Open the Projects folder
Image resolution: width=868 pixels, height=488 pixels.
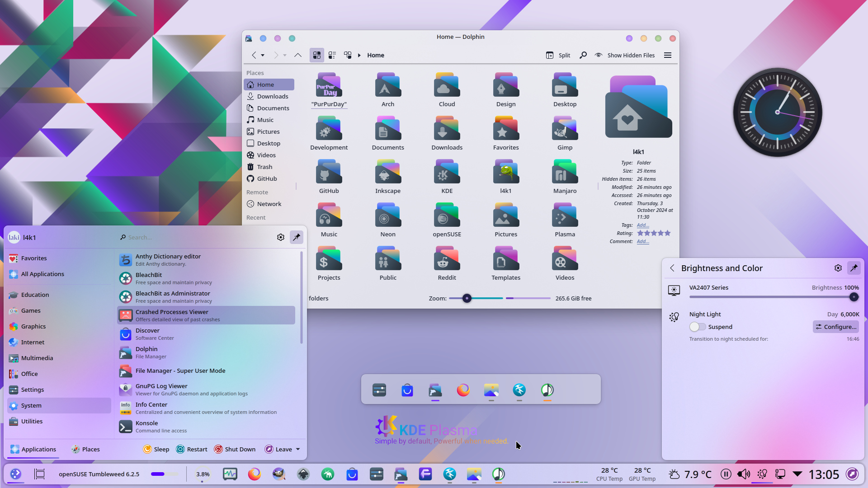[x=329, y=264]
